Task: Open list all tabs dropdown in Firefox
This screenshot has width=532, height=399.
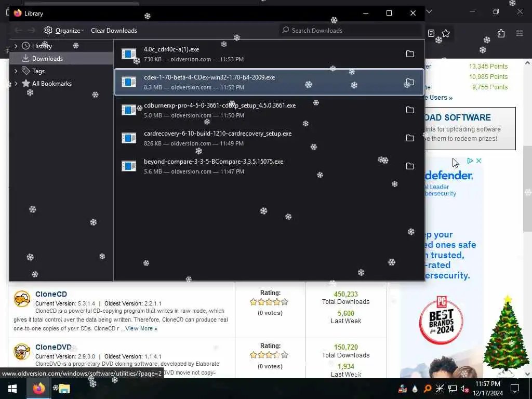Action: pyautogui.click(x=429, y=11)
